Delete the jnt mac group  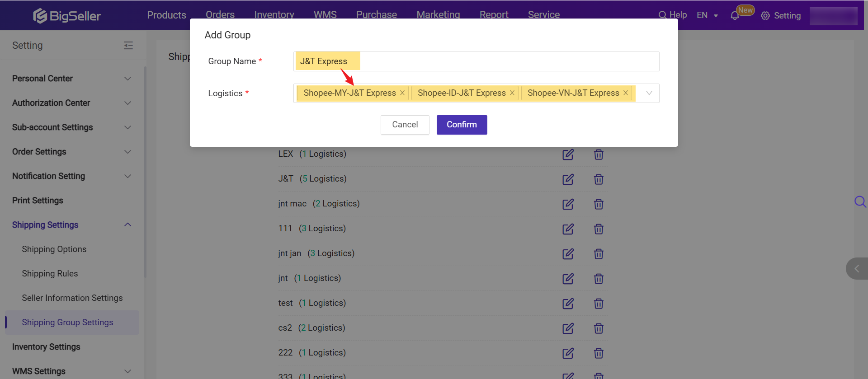pos(599,204)
